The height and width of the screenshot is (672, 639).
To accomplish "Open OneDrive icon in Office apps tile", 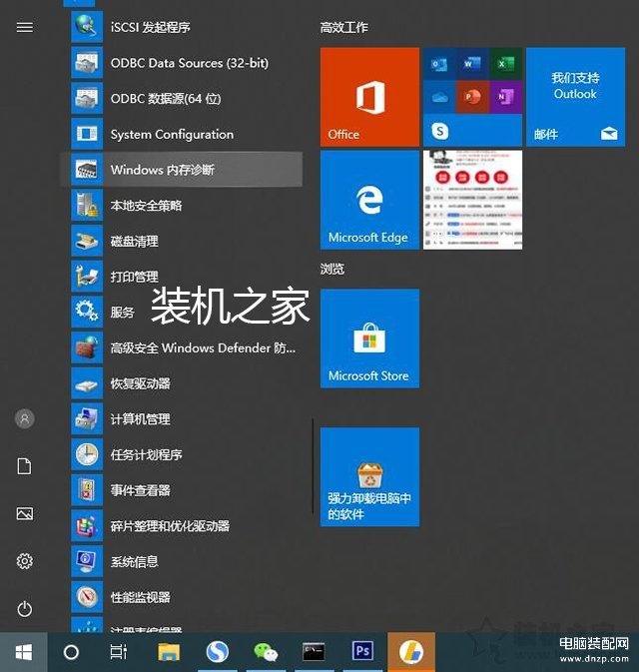I will [439, 97].
